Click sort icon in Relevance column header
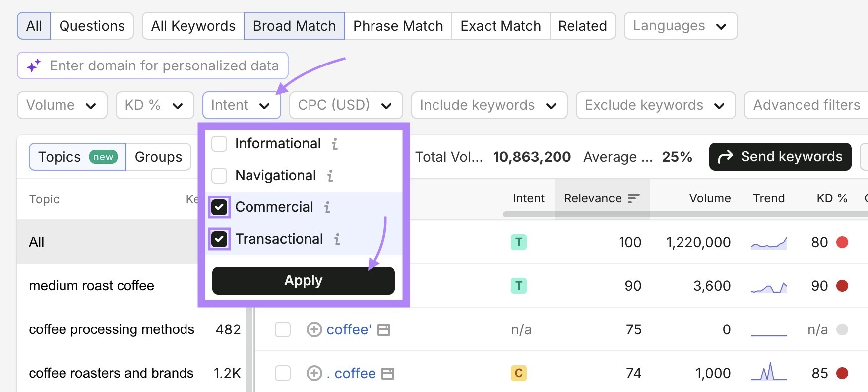 633,198
